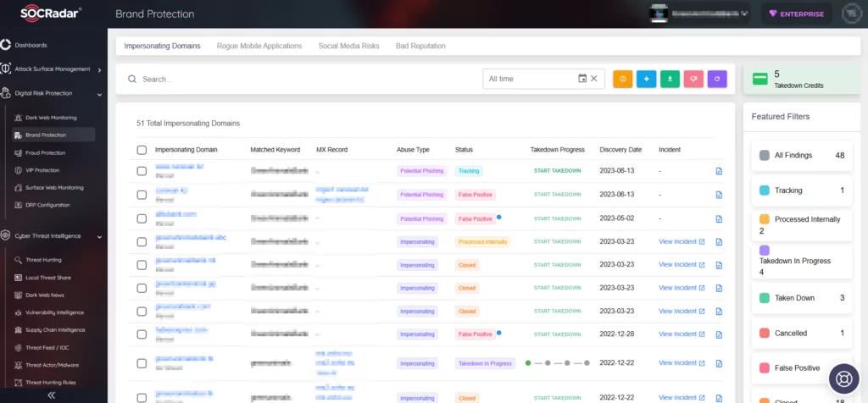Collapse Digital Risk Protection menu chevron
The image size is (868, 403).
100,95
